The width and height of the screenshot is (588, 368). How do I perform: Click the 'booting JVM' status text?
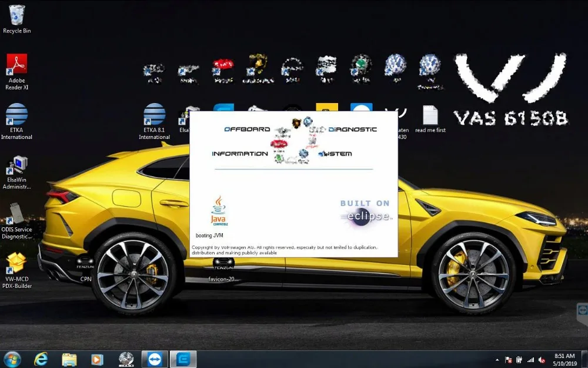point(209,236)
